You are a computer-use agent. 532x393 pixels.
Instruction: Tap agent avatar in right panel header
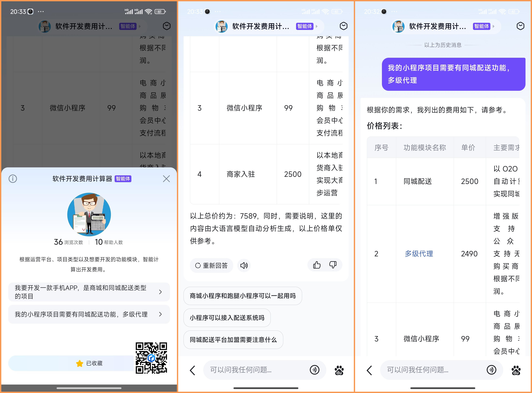pos(398,26)
